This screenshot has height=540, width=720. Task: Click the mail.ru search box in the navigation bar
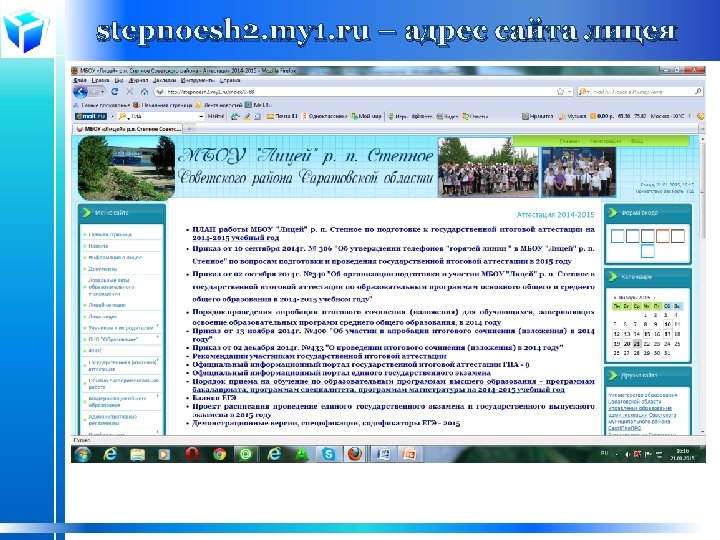(x=641, y=92)
